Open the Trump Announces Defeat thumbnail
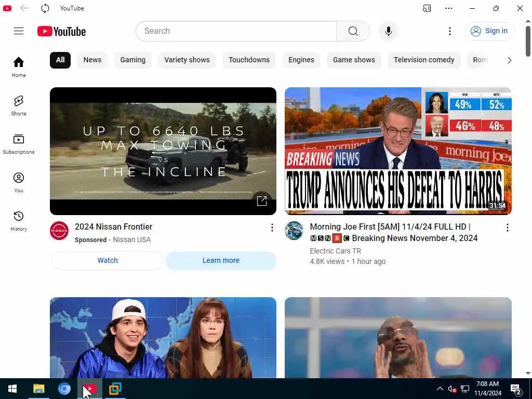The image size is (532, 399). pos(398,151)
